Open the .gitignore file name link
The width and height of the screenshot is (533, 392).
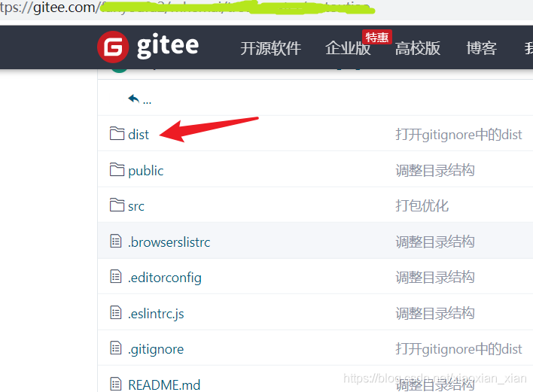(156, 349)
